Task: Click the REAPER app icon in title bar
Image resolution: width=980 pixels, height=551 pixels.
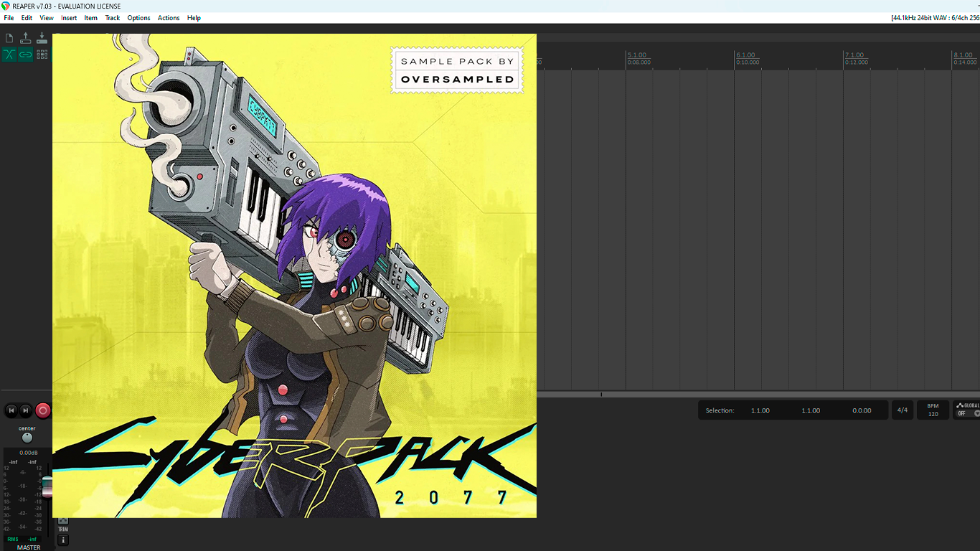Action: point(6,6)
